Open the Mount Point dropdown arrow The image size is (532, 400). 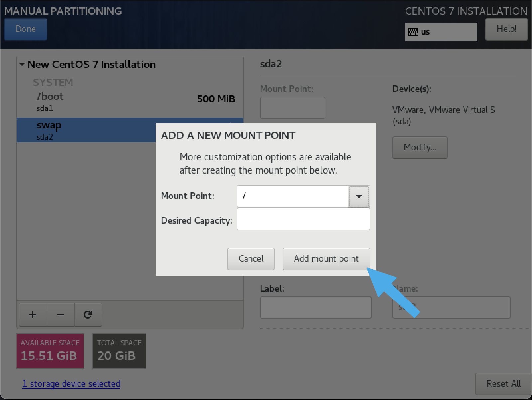pos(359,196)
